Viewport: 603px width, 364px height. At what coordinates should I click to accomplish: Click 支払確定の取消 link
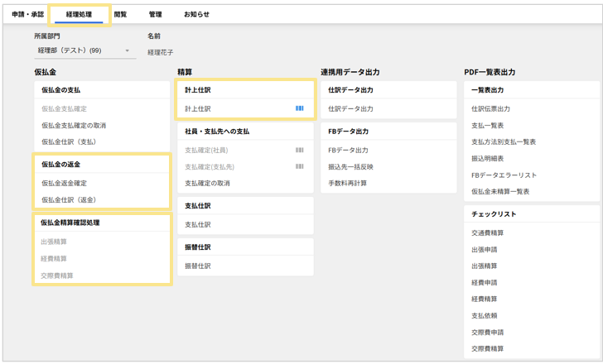click(207, 183)
